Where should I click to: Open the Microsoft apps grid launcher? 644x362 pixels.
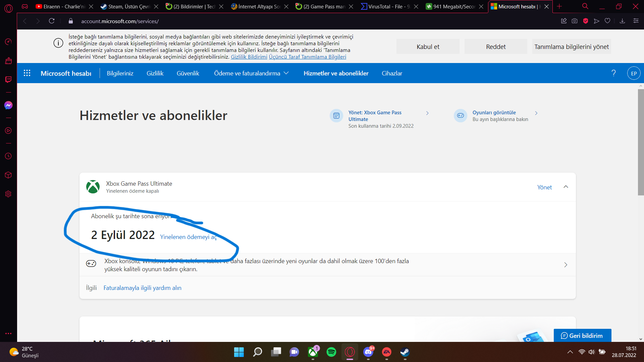[x=27, y=73]
